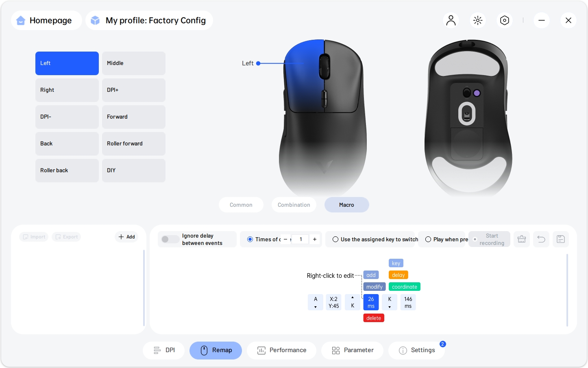
Task: Click the Add macro button
Action: (x=127, y=237)
